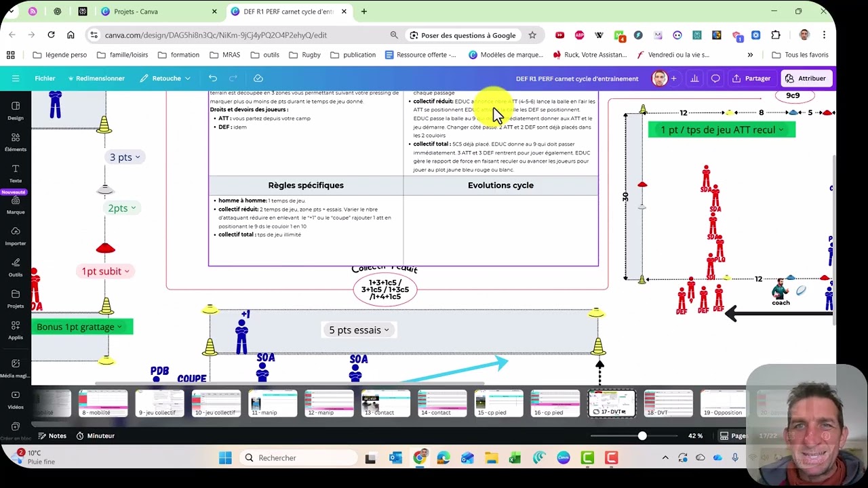Expand the '1pt subit' dropdown
868x488 pixels.
click(x=106, y=271)
